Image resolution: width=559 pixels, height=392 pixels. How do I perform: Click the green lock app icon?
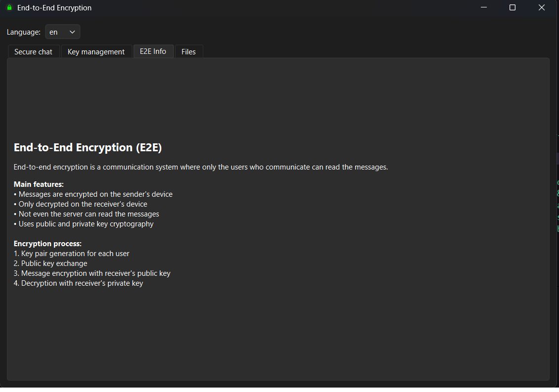pyautogui.click(x=9, y=8)
